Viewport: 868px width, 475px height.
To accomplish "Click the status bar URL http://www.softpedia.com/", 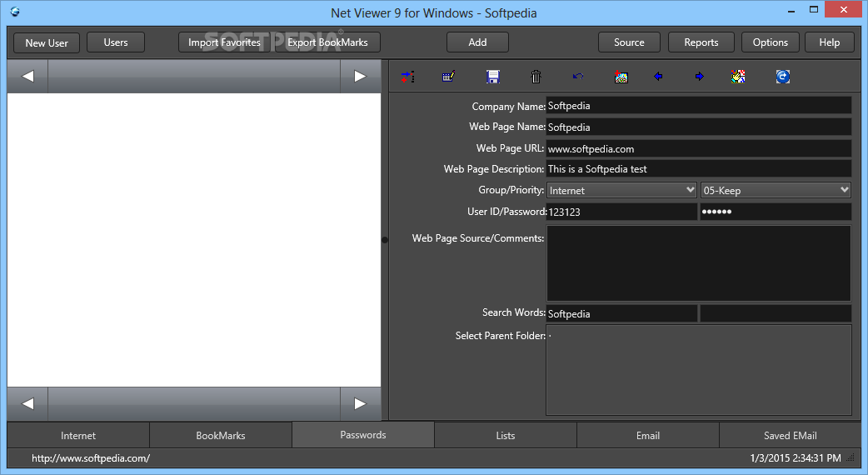I will (91, 458).
